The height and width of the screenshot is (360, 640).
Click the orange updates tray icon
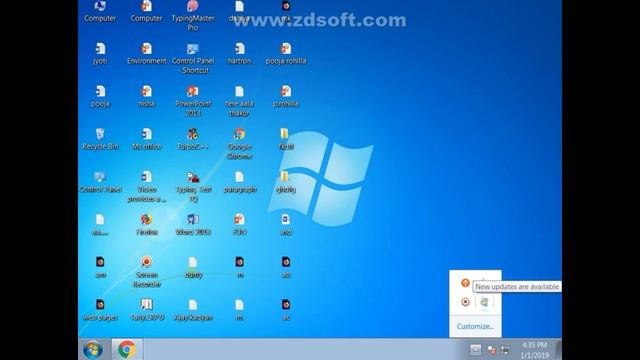click(465, 282)
